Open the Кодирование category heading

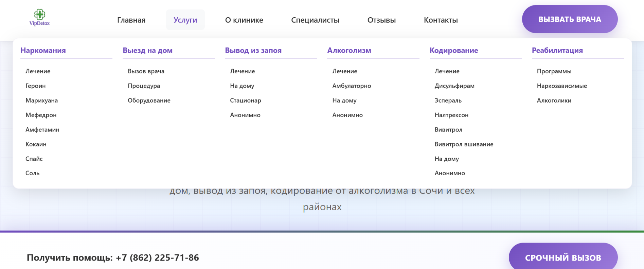454,50
